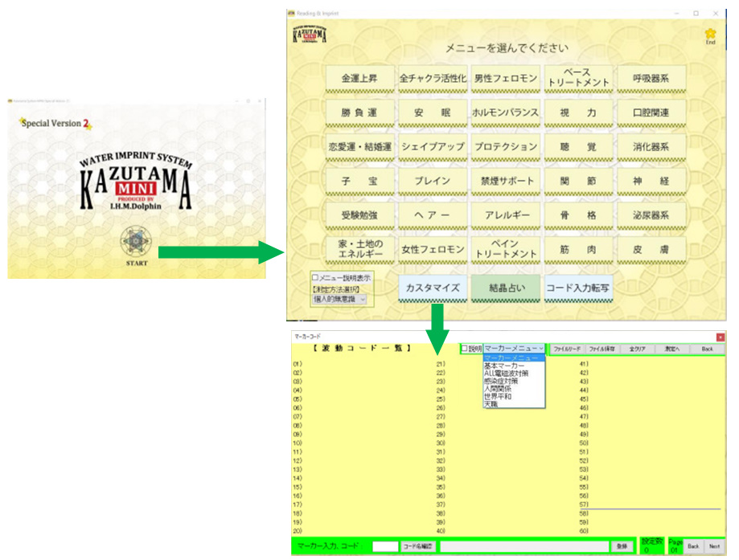
Task: Close the マーカーコード window
Action: [721, 337]
